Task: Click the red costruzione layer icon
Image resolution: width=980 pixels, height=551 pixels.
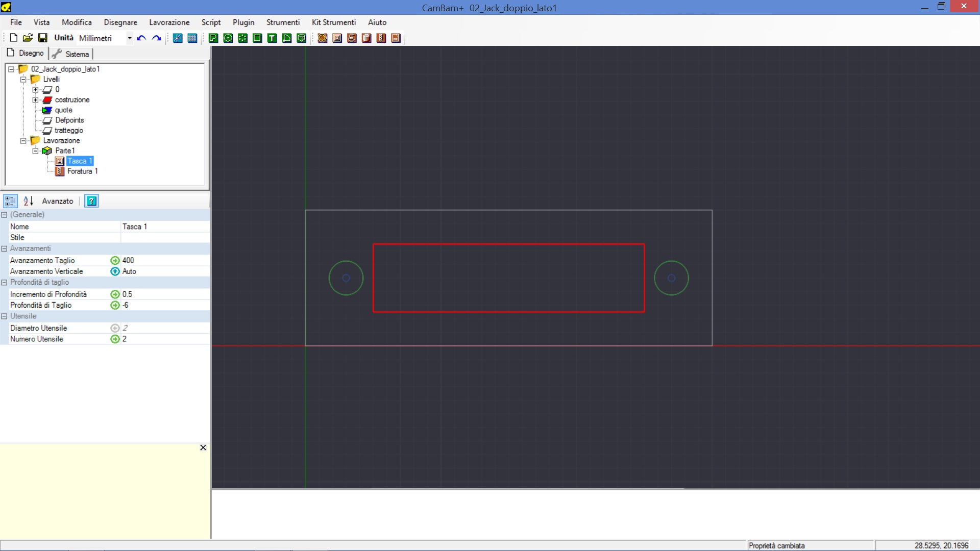Action: [x=47, y=99]
